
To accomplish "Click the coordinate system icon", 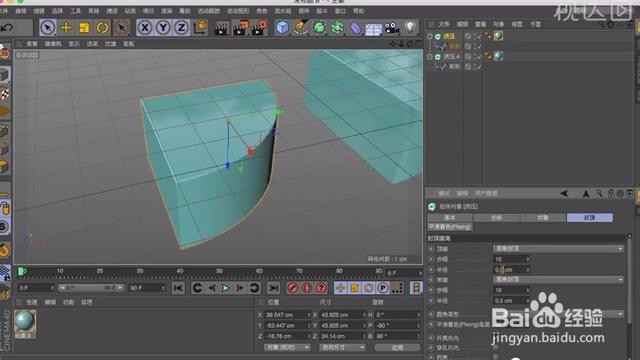I will click(x=200, y=27).
